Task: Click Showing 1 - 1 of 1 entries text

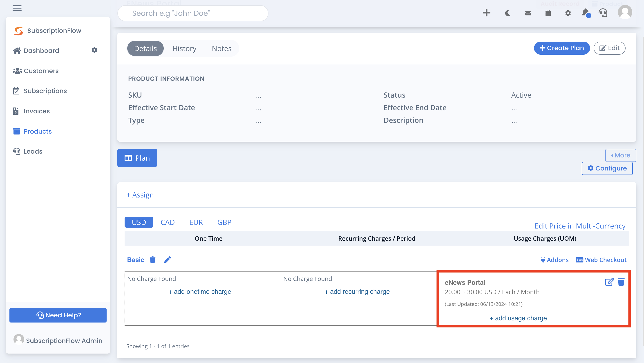Action: coord(158,346)
